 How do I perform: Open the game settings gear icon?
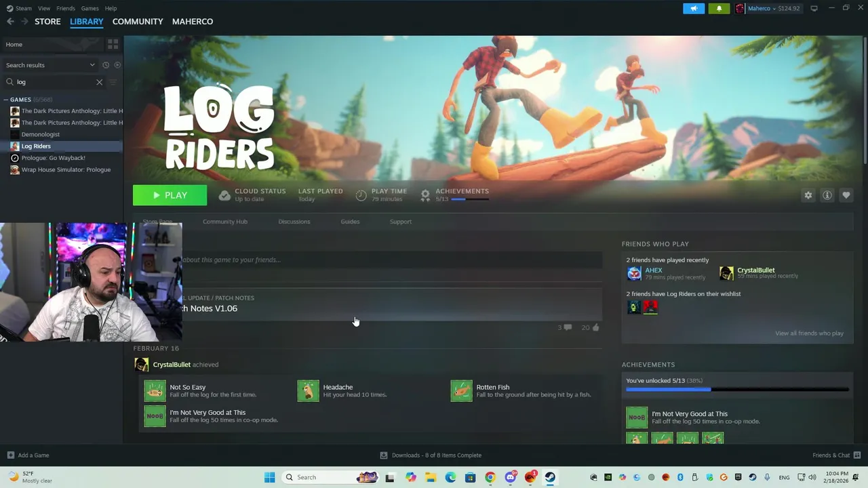[x=808, y=195]
